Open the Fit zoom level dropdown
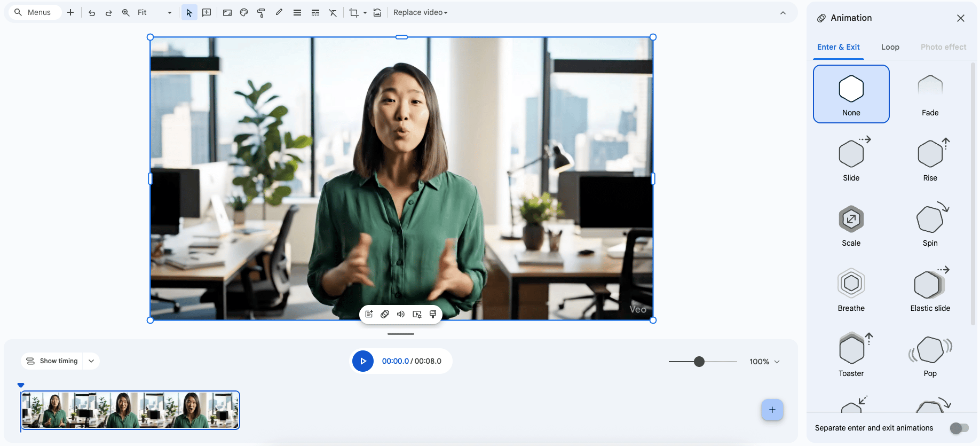Viewport: 980px width, 446px height. 155,12
